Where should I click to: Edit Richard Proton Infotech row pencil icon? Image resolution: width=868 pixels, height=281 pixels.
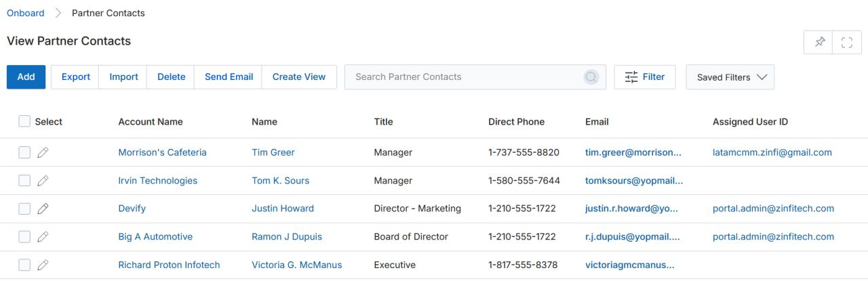(43, 265)
